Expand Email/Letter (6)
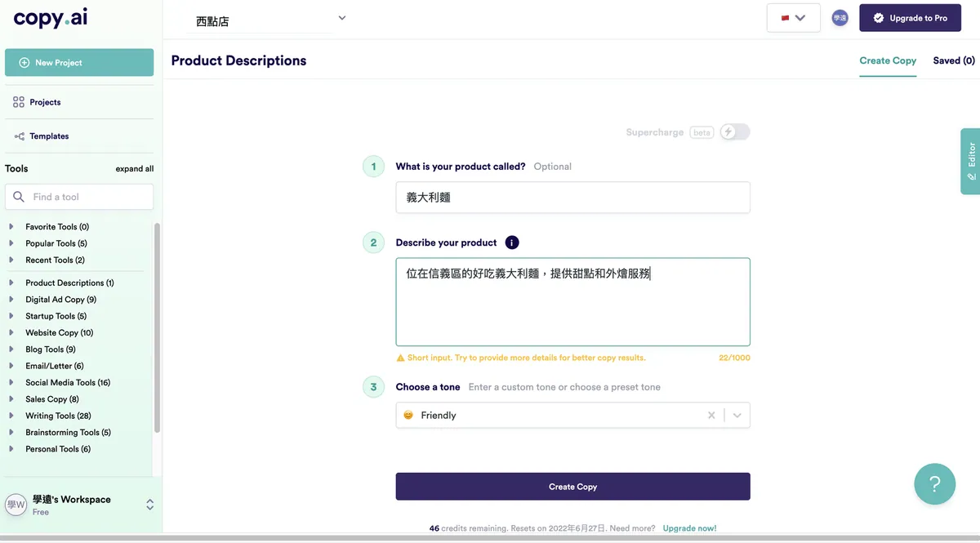The height and width of the screenshot is (543, 980). (x=55, y=367)
